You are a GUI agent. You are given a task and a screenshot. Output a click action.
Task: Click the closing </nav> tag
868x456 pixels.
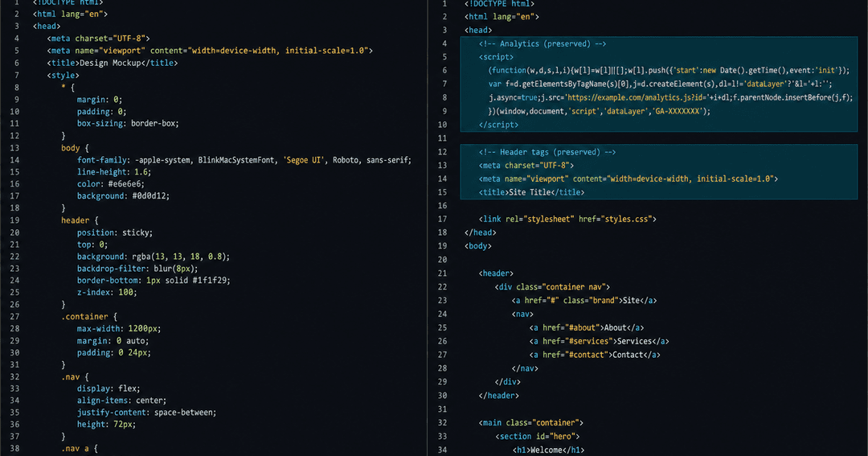[x=526, y=368]
